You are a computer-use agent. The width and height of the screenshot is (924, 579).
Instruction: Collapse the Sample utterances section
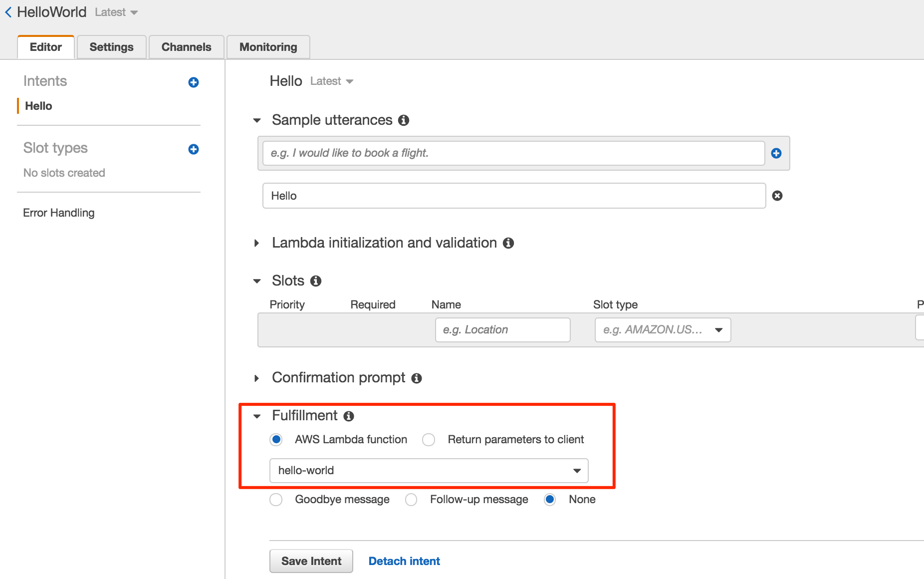[x=257, y=120]
